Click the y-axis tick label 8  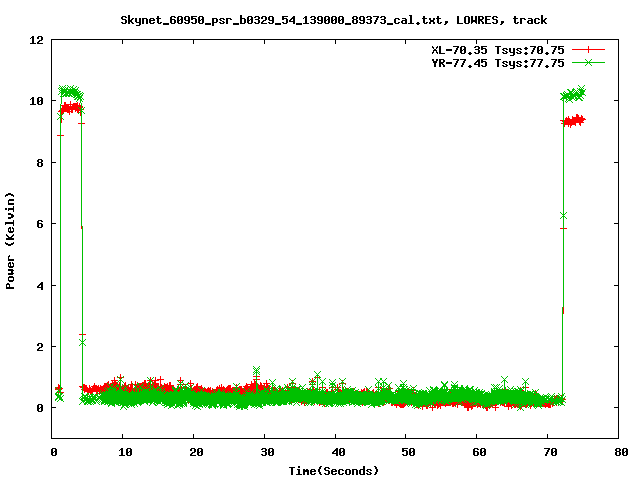point(40,163)
